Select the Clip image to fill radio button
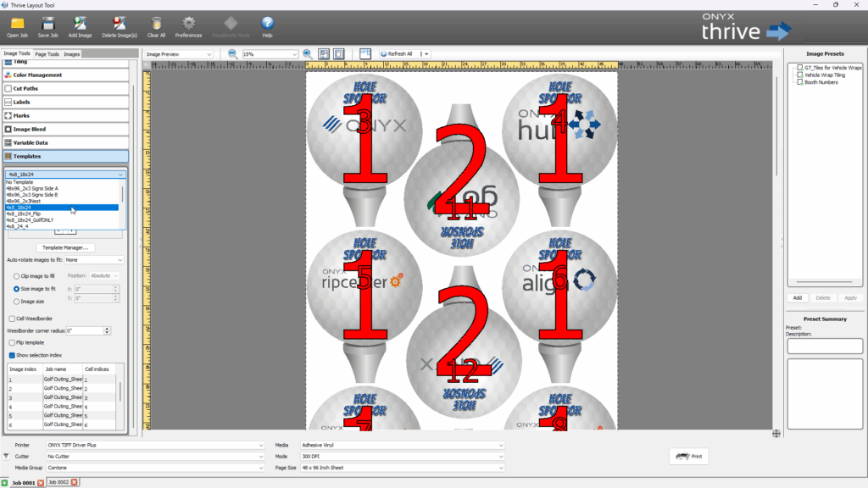Viewport: 868px width, 488px height. pyautogui.click(x=16, y=275)
